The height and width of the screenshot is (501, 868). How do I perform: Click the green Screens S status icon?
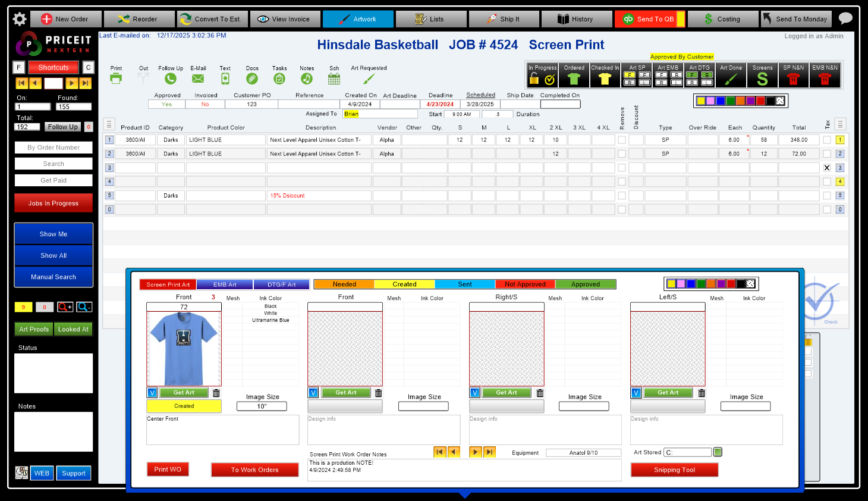763,77
